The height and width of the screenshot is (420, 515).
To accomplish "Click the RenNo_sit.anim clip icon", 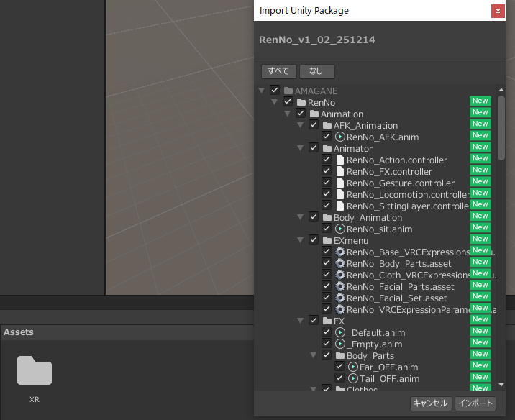I will pyautogui.click(x=340, y=229).
